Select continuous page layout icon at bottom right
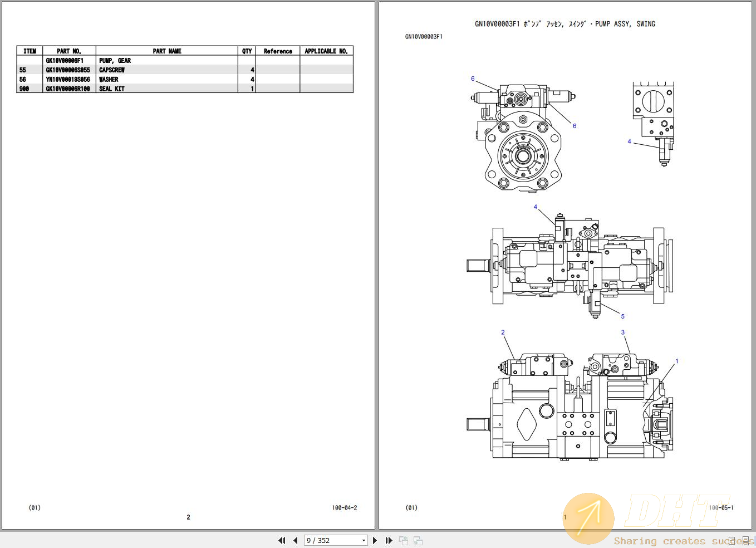 (x=745, y=540)
